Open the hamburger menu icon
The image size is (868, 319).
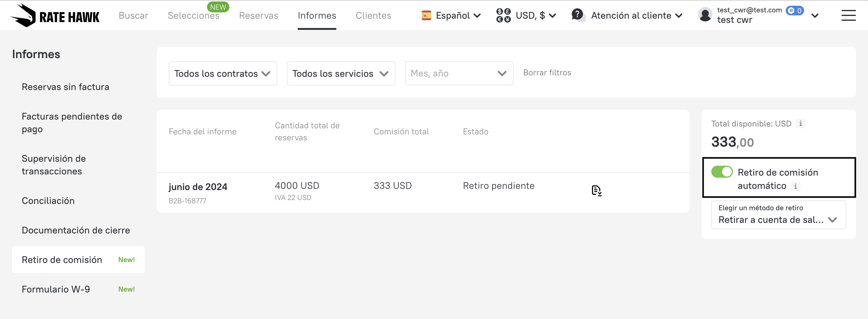(848, 15)
